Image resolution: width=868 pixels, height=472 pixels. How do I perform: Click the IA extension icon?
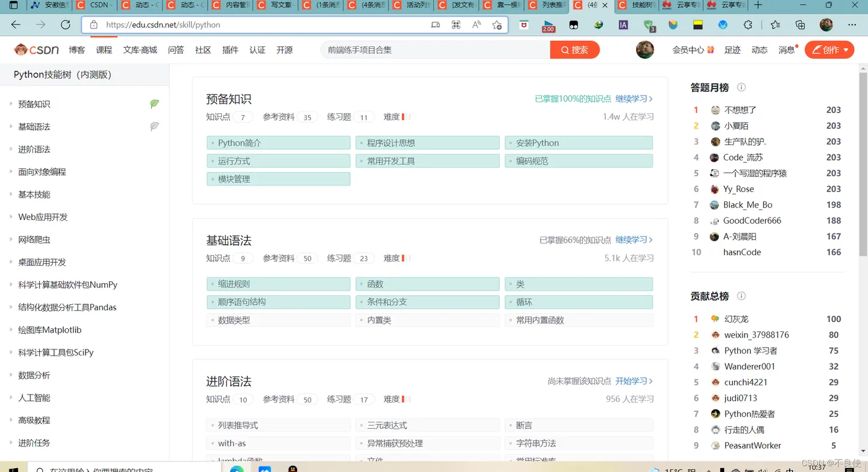623,25
